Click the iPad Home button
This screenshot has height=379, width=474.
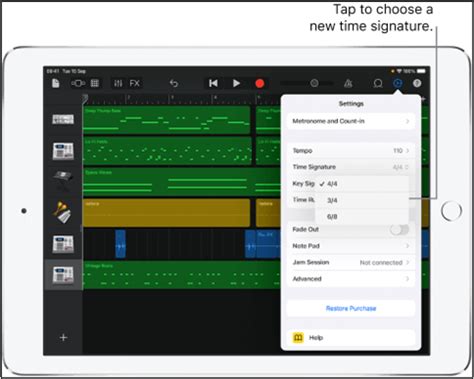pyautogui.click(x=451, y=211)
